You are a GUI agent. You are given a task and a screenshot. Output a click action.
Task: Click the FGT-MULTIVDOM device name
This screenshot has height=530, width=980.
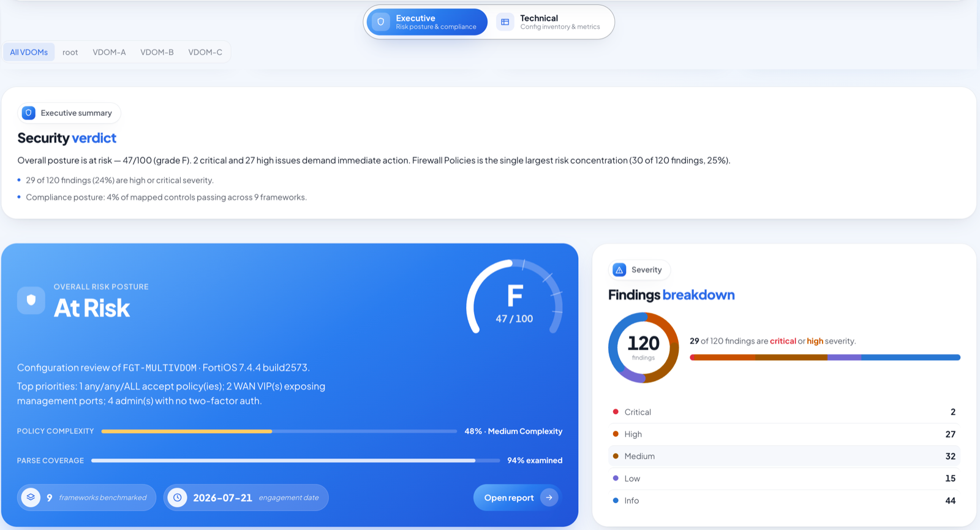coord(160,368)
